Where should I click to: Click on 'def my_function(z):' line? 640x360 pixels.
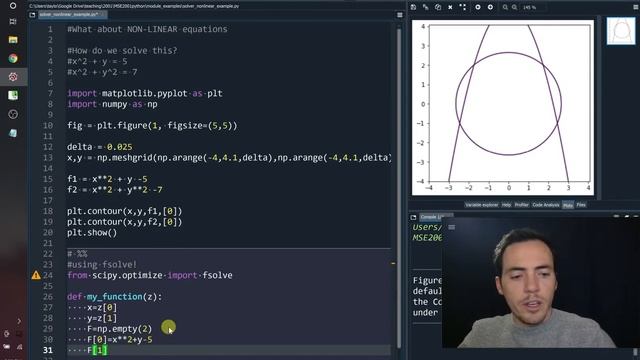tap(115, 297)
